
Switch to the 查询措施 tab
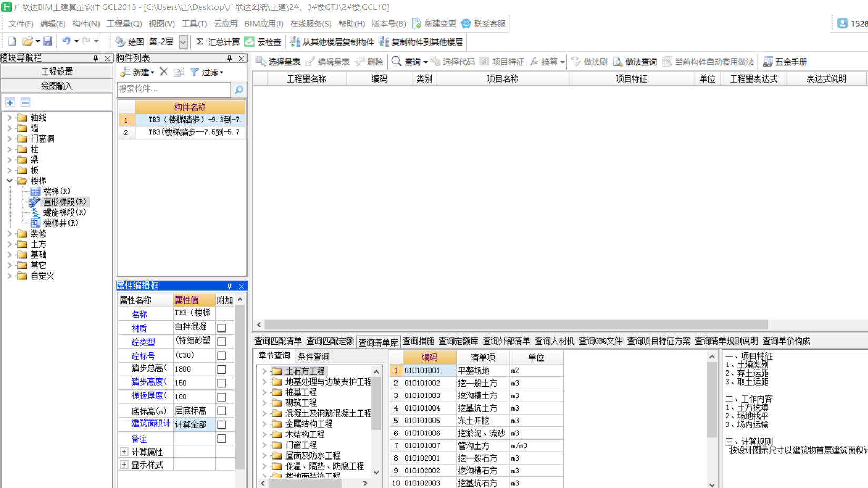(x=418, y=341)
